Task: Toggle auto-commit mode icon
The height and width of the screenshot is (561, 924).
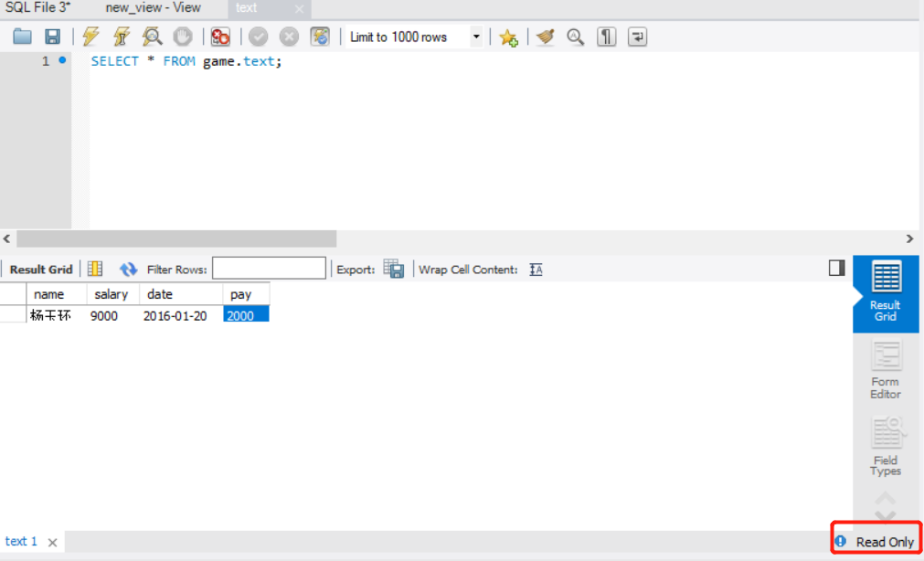Action: (x=320, y=37)
